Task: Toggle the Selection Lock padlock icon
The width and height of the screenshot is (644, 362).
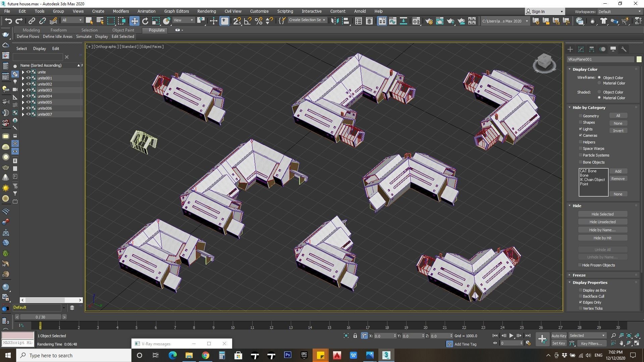Action: 355,336
